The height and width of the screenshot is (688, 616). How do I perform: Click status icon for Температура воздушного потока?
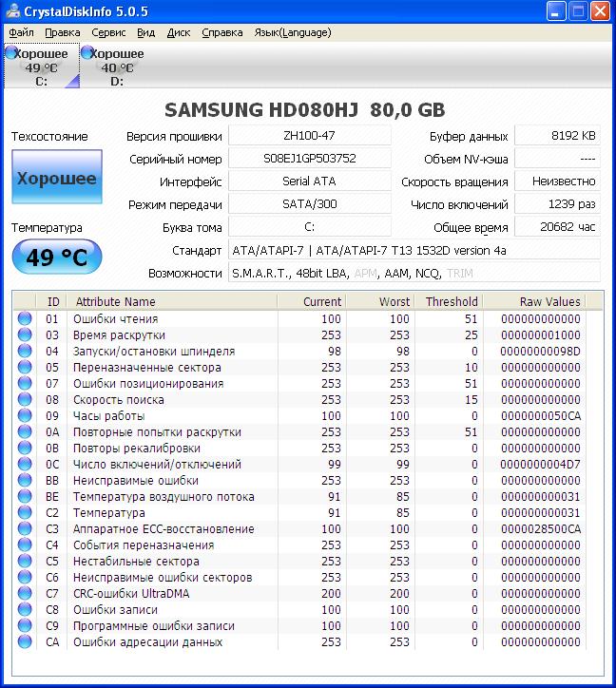tap(25, 496)
